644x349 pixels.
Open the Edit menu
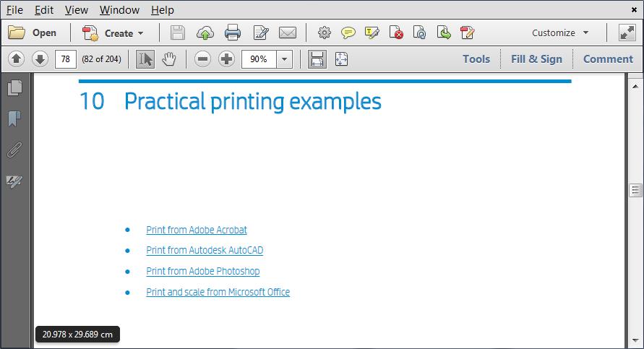(44, 10)
